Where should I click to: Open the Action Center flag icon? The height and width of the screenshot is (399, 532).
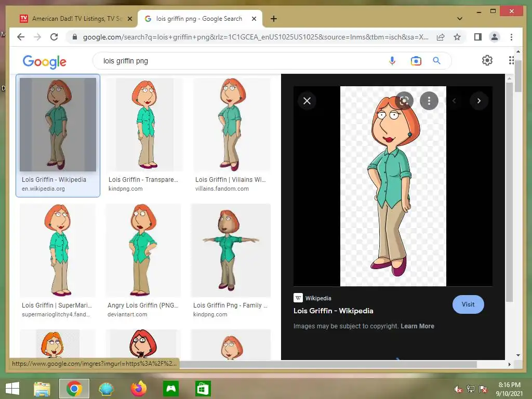[483, 389]
